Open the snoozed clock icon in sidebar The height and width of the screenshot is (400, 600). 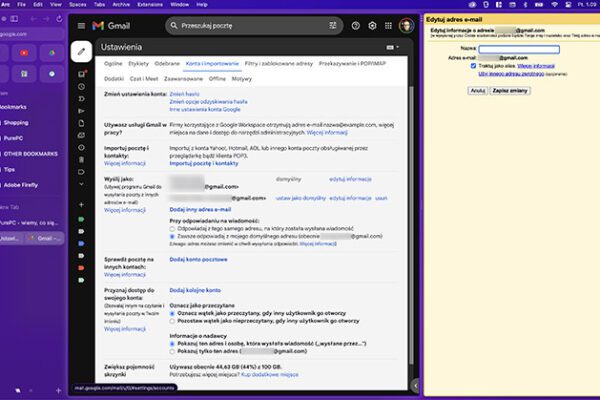point(81,87)
